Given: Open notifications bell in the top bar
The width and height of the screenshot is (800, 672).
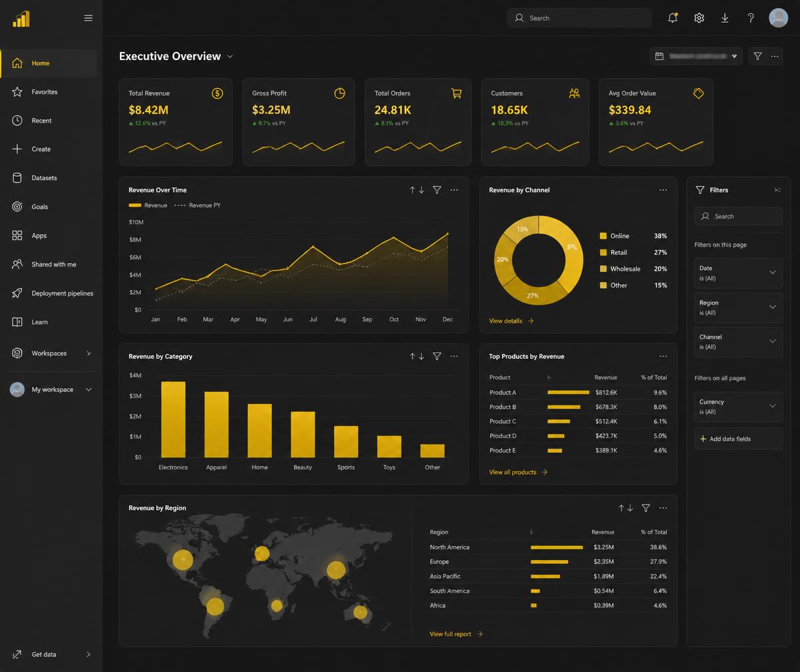Looking at the screenshot, I should click(x=673, y=18).
